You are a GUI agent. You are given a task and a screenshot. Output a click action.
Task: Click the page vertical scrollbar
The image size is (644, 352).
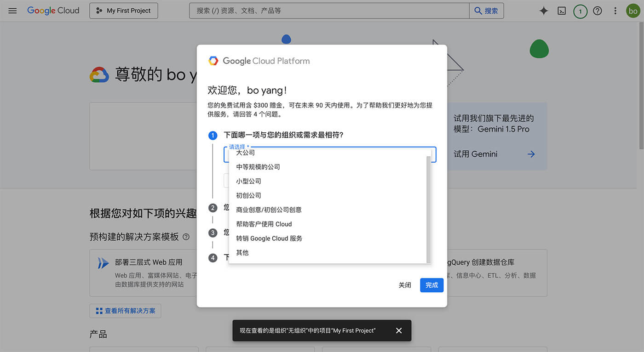click(x=641, y=86)
